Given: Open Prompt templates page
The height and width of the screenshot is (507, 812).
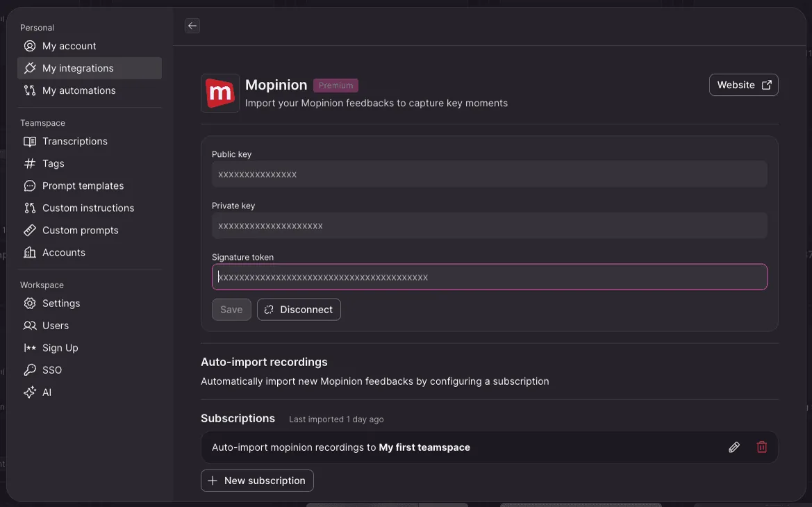Looking at the screenshot, I should pyautogui.click(x=89, y=186).
